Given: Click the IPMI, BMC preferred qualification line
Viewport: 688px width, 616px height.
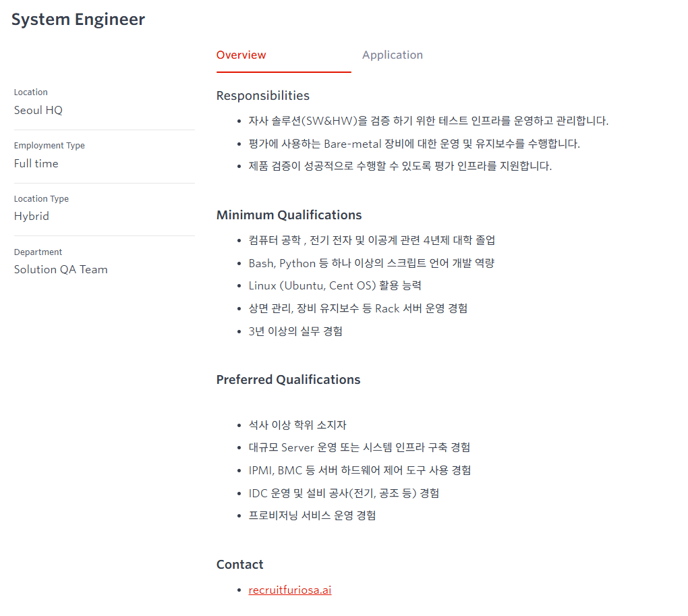Looking at the screenshot, I should coord(360,470).
